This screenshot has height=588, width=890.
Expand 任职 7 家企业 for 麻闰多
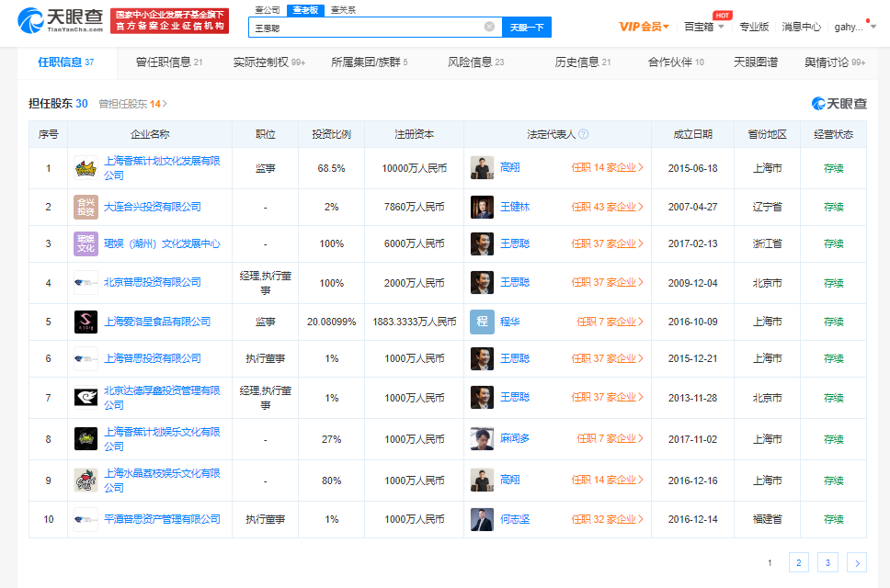(610, 439)
